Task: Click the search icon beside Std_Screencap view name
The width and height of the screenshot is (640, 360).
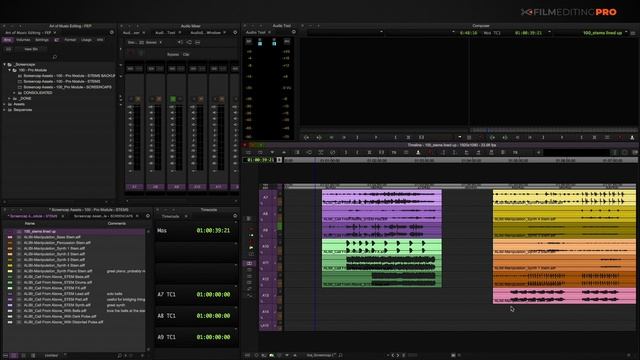Action: click(340, 356)
